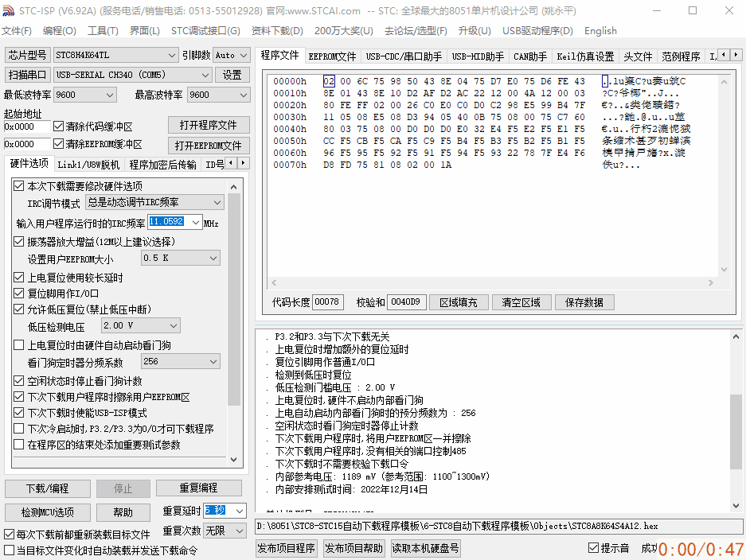Click 区域填充 button
The image size is (746, 560).
click(459, 302)
